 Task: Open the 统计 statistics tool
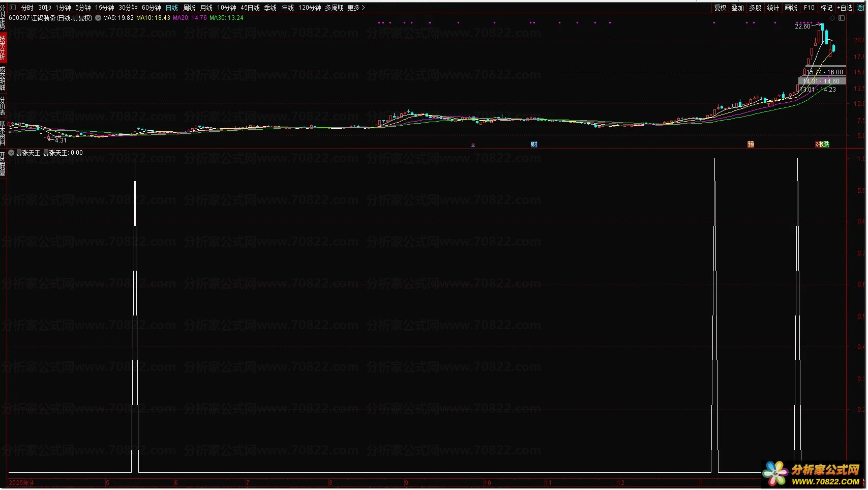(x=773, y=8)
